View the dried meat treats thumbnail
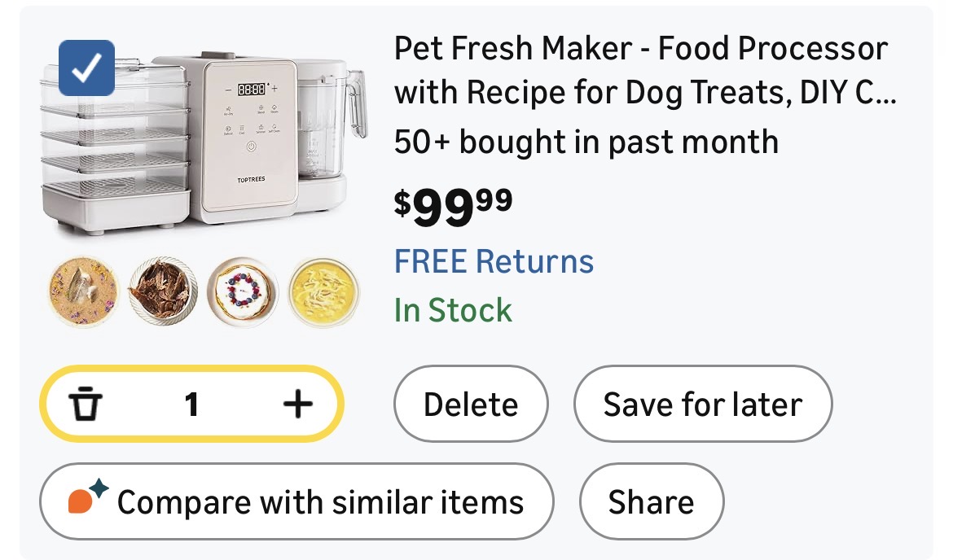953x560 pixels. click(163, 291)
